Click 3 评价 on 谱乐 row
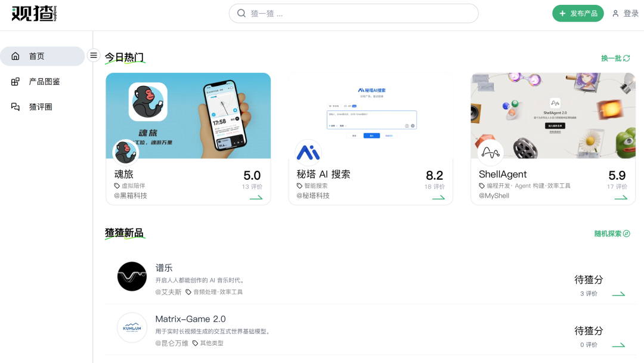This screenshot has height=363, width=644. [589, 294]
